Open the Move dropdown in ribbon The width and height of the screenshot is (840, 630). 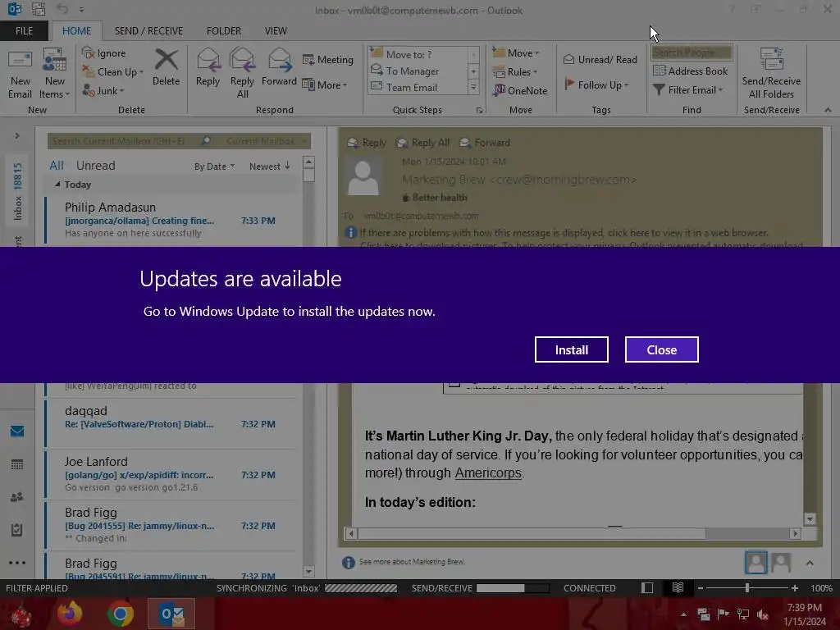pos(516,53)
